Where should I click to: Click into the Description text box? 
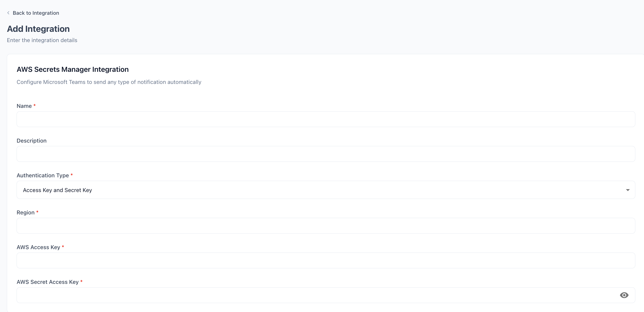[326, 154]
